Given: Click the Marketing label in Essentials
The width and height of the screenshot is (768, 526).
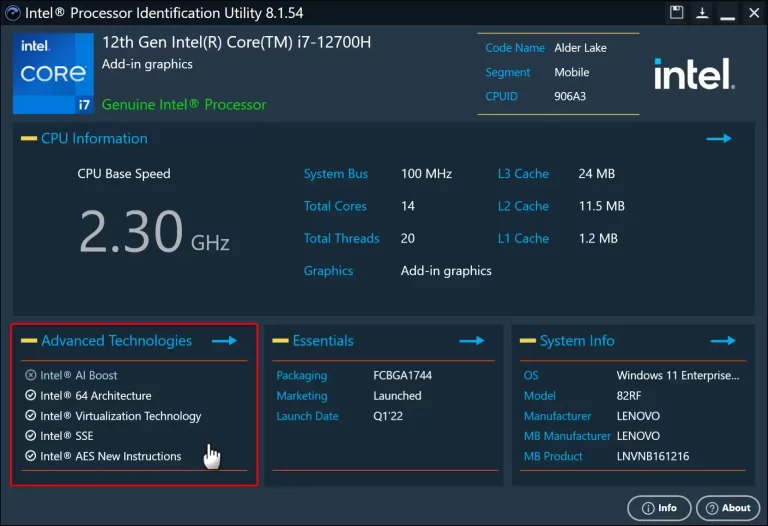Looking at the screenshot, I should (x=302, y=396).
